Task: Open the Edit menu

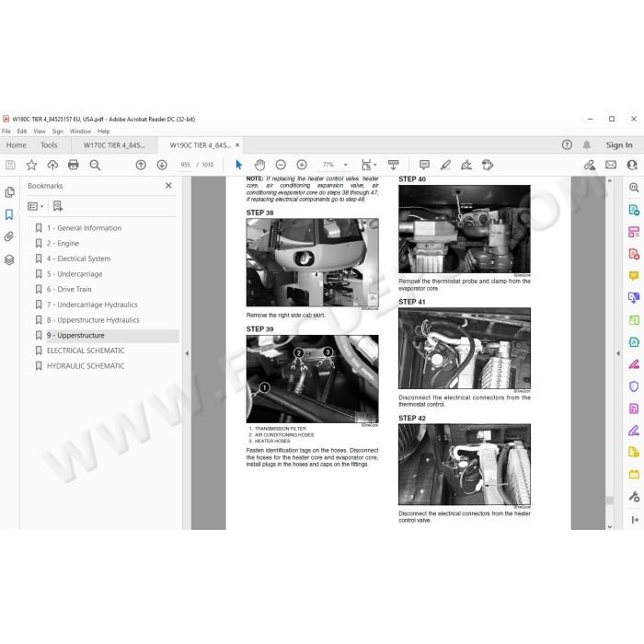Action: click(22, 132)
